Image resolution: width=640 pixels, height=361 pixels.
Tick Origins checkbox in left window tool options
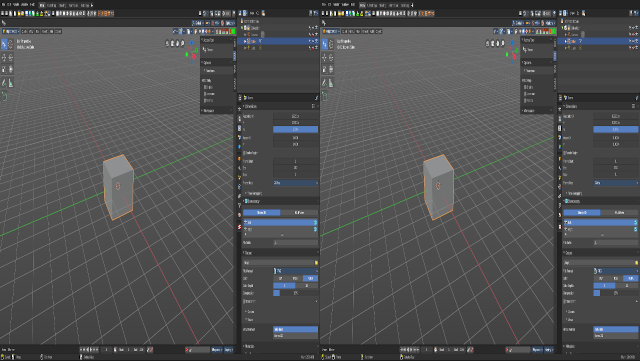205,87
